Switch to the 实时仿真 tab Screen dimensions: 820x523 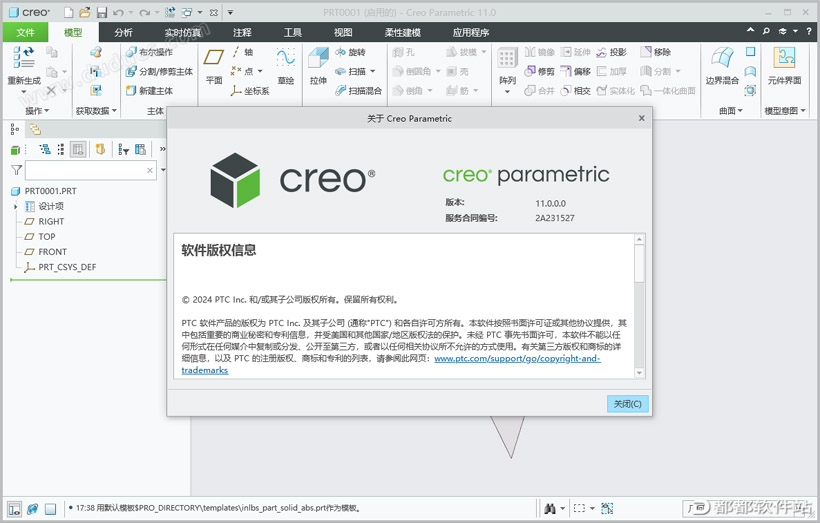pyautogui.click(x=183, y=32)
